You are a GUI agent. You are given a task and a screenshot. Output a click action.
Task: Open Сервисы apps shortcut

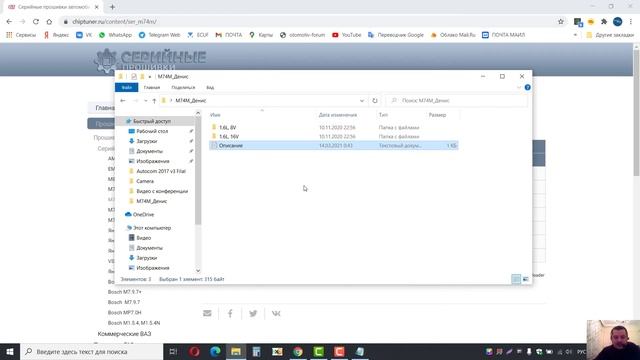(x=21, y=35)
